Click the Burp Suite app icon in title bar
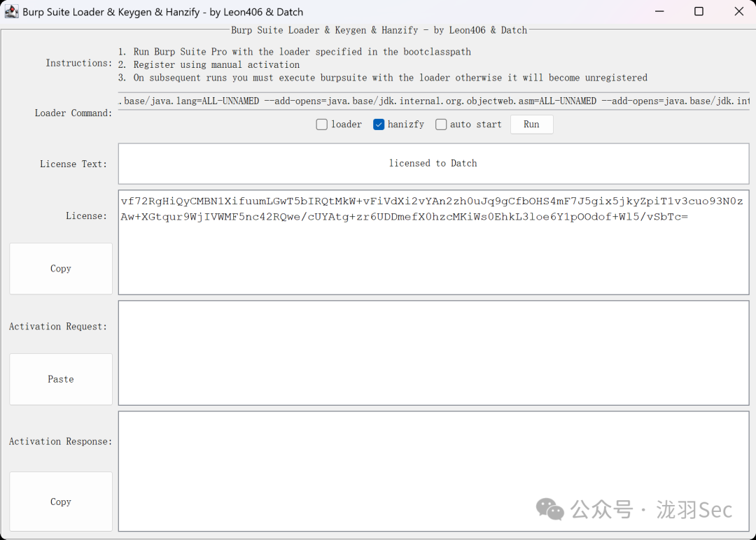Screen dimensions: 756x540 tap(12, 12)
